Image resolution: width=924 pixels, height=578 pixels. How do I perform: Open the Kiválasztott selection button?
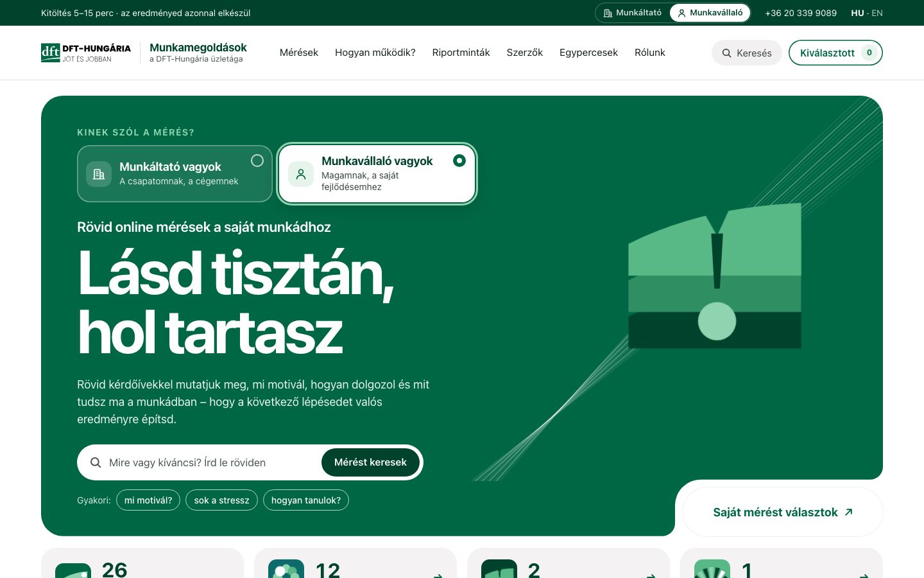tap(835, 53)
